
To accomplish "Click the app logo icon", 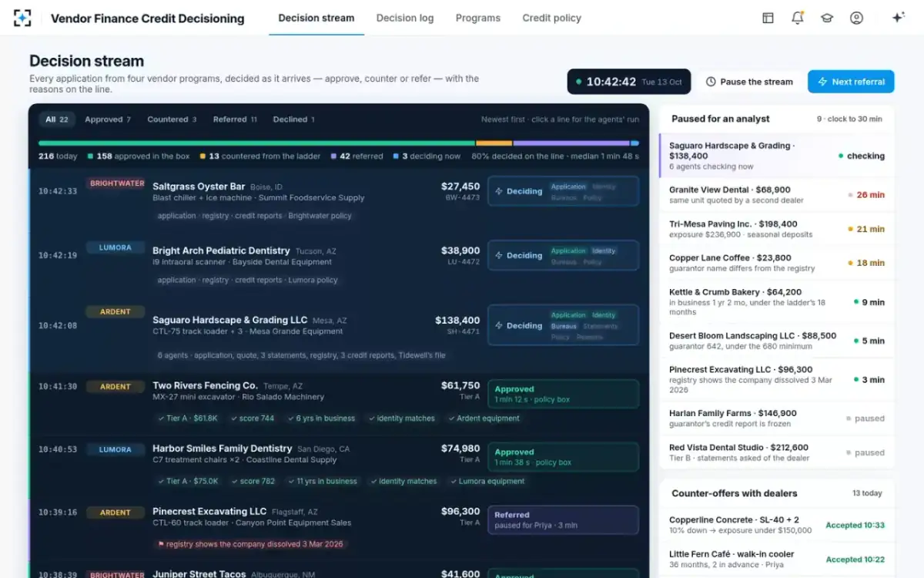I will click(22, 18).
